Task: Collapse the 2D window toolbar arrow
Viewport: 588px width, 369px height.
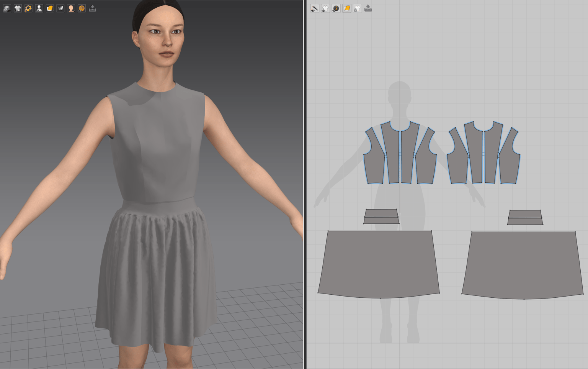Action: 368,8
